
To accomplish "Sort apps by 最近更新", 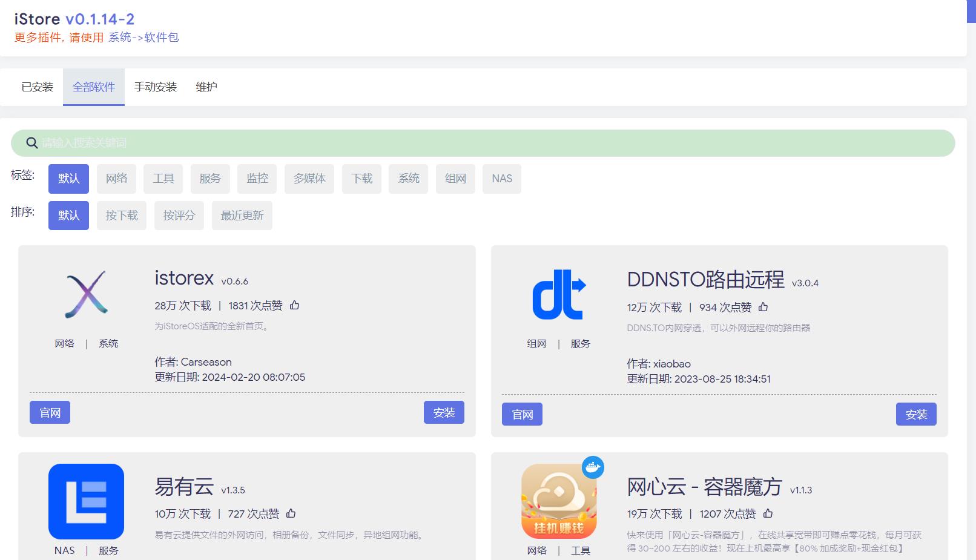I will click(242, 216).
